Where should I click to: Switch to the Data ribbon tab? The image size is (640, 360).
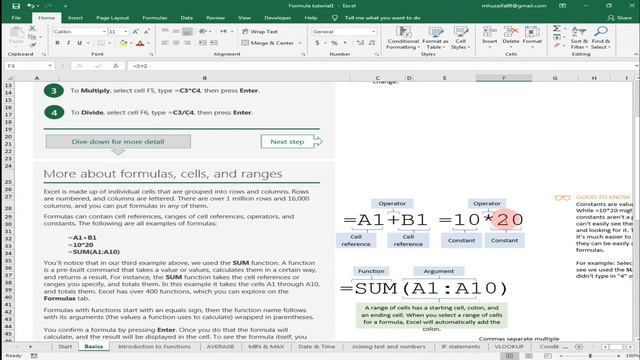[x=187, y=18]
